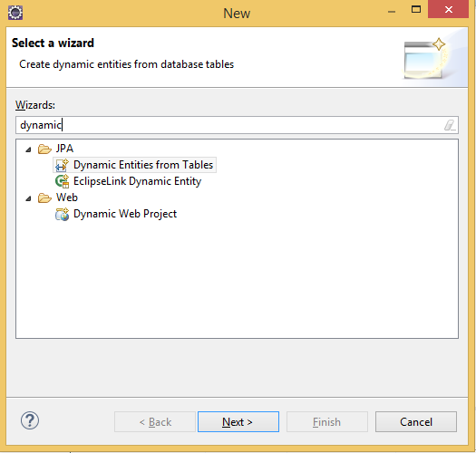Go back using the Back button
This screenshot has height=453, width=476.
pyautogui.click(x=155, y=422)
